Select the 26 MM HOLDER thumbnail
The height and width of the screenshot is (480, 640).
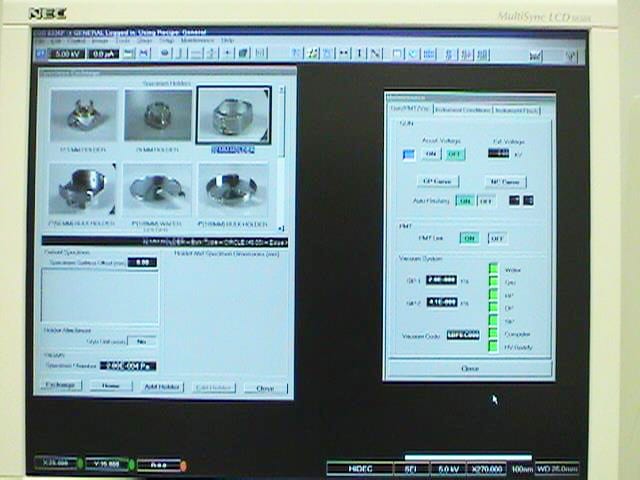tap(158, 116)
